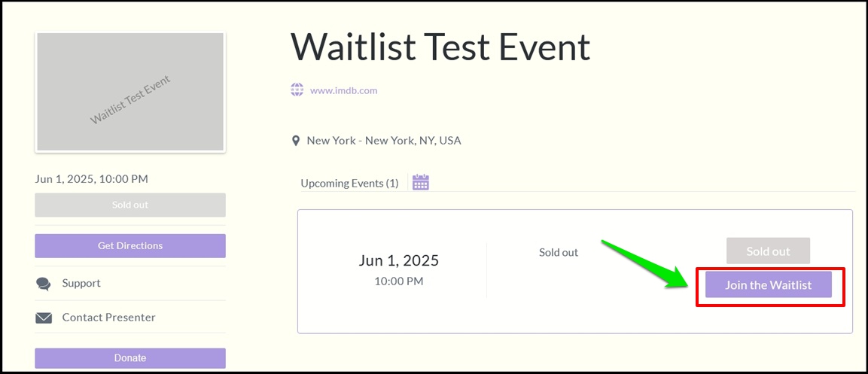Click the Contact Presenter envelope icon
Viewport: 868px width, 374px height.
[44, 318]
